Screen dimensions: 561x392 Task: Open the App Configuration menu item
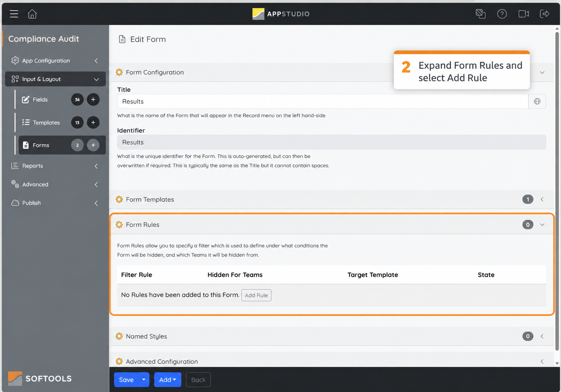click(46, 61)
